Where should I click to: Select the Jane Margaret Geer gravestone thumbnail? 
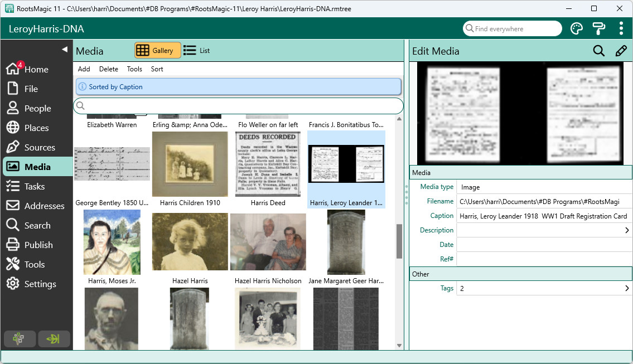(x=346, y=242)
